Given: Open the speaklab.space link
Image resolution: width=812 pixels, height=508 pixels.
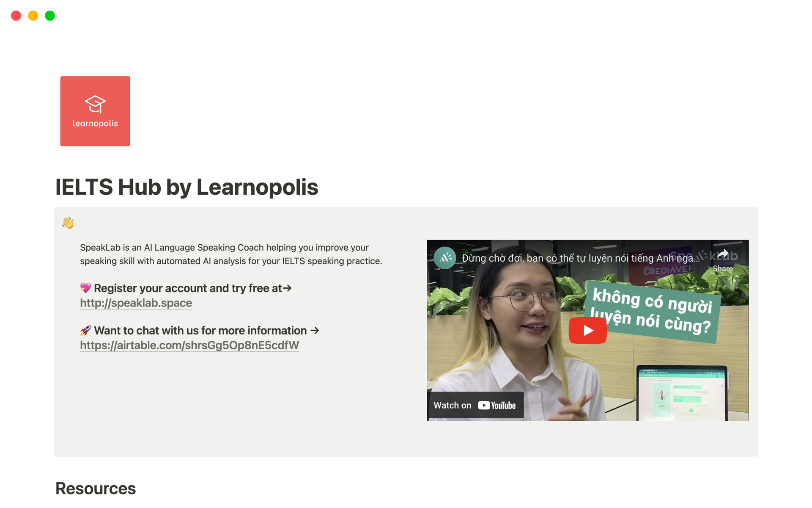Looking at the screenshot, I should (x=136, y=303).
